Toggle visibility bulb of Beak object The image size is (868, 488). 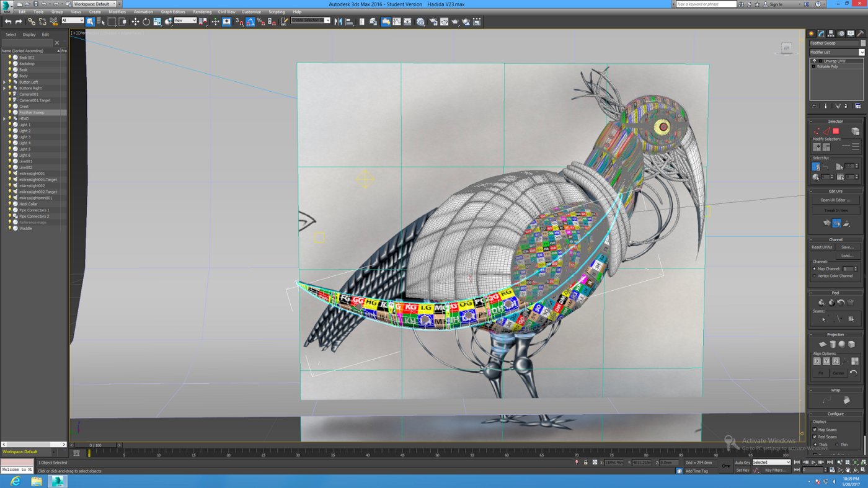(10, 69)
